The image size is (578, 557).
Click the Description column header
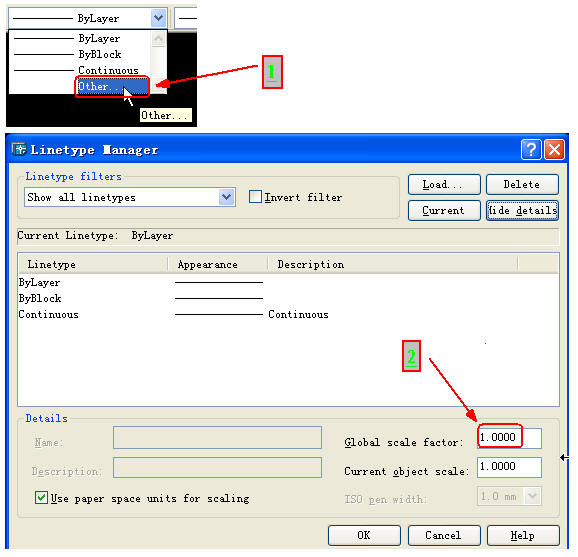393,264
